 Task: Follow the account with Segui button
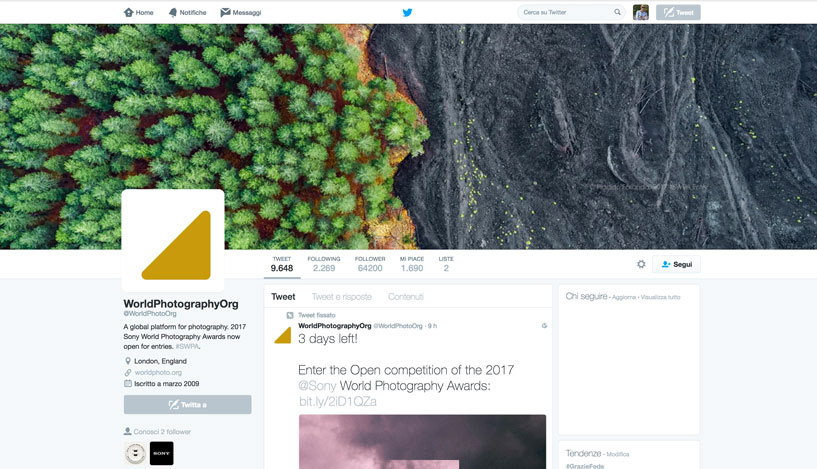coord(676,264)
